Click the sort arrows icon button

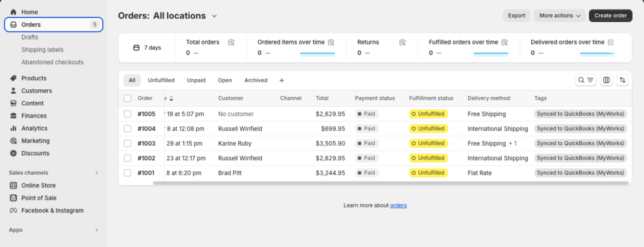pos(623,80)
